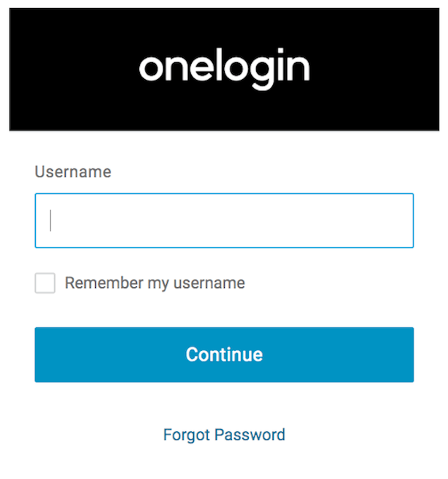Click inside the Username input field
The width and height of the screenshot is (448, 479).
pos(224,220)
